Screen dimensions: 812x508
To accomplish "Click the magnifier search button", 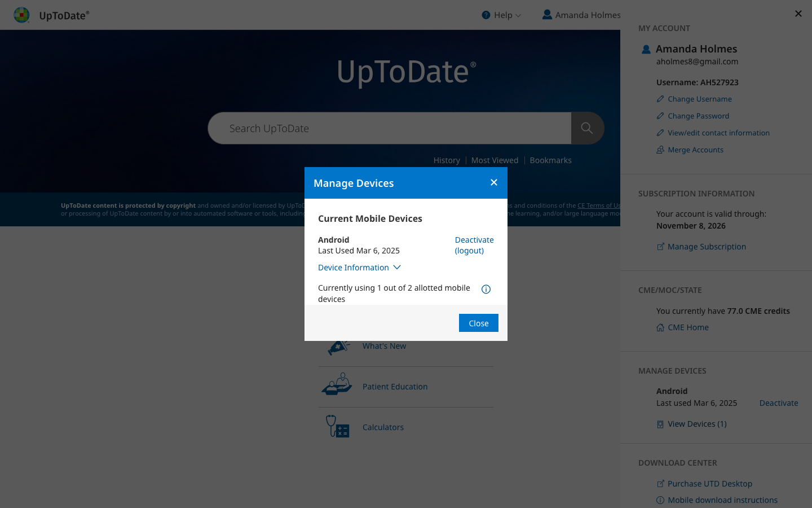I will [587, 128].
